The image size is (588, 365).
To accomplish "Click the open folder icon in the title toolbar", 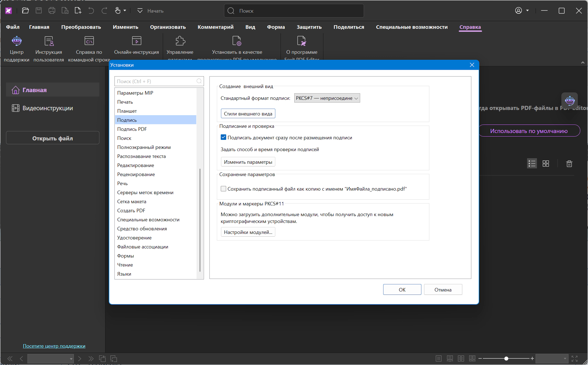I will [x=25, y=11].
